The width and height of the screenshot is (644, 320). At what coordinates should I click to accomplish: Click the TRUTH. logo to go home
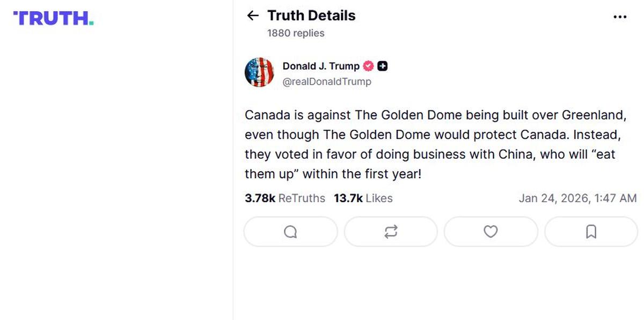tap(54, 18)
